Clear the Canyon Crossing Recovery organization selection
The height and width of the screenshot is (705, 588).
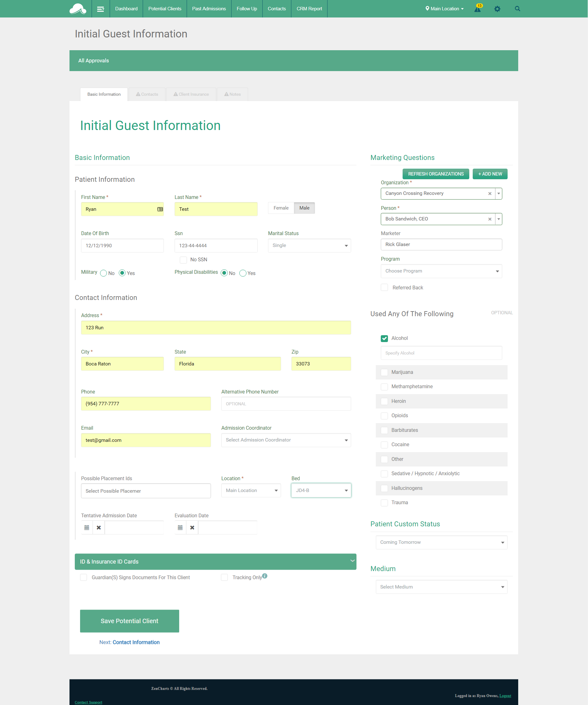coord(490,194)
